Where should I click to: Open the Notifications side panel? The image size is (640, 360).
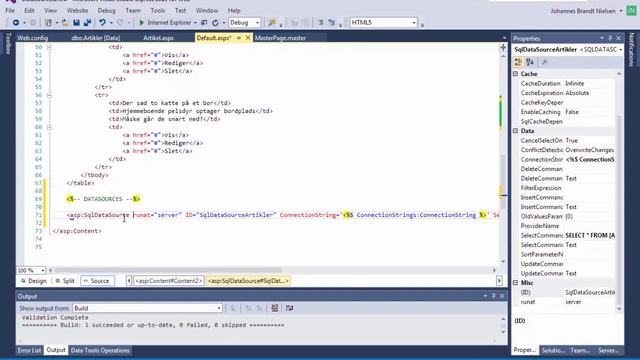point(631,50)
